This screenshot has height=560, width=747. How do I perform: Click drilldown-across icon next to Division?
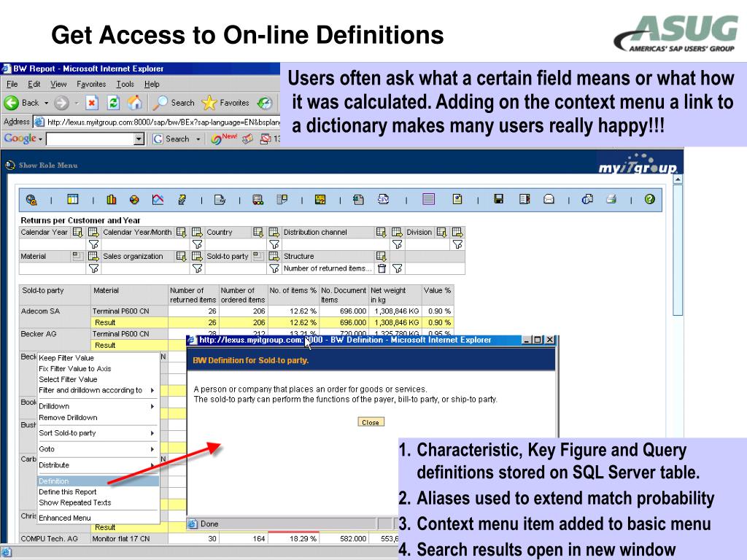point(457,233)
